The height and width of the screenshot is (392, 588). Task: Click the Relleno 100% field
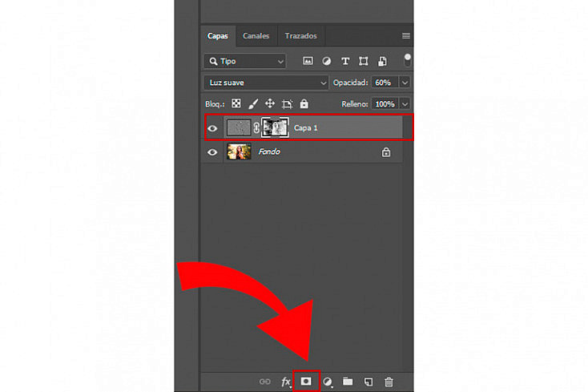[385, 104]
